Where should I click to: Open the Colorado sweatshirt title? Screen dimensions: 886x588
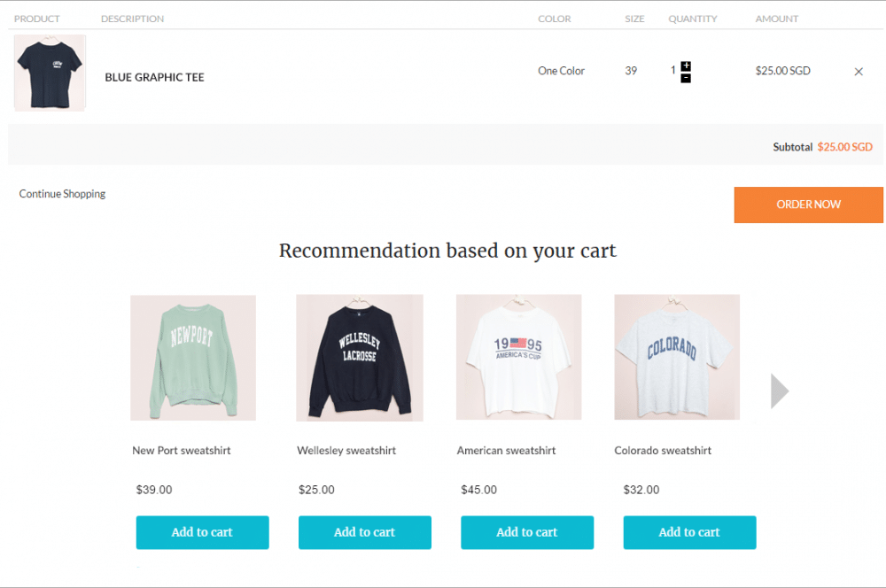[663, 451]
